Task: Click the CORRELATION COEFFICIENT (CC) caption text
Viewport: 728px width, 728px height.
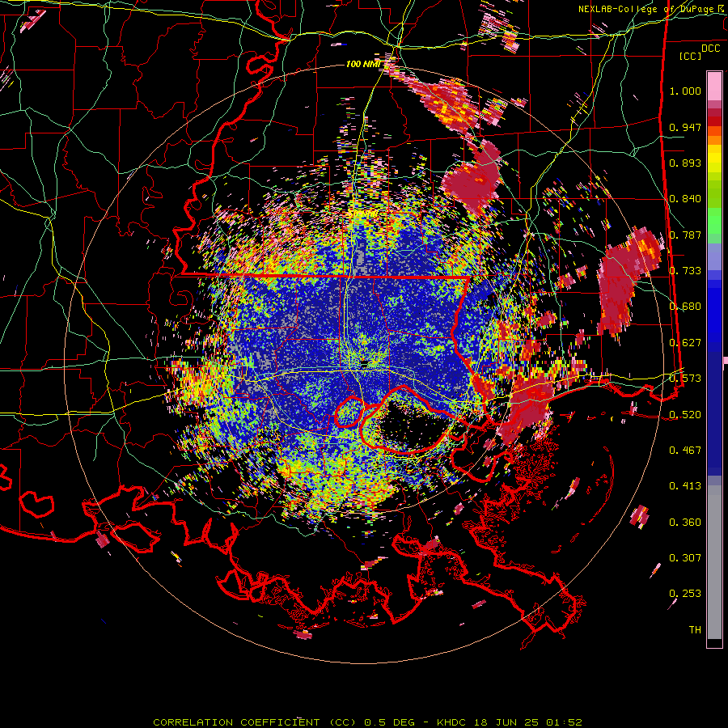Action: (255, 722)
